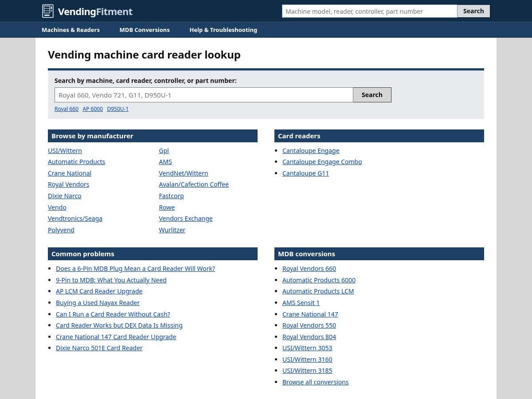Open the VendingFitment home link
The height and width of the screenshot is (399, 532).
[x=87, y=12]
